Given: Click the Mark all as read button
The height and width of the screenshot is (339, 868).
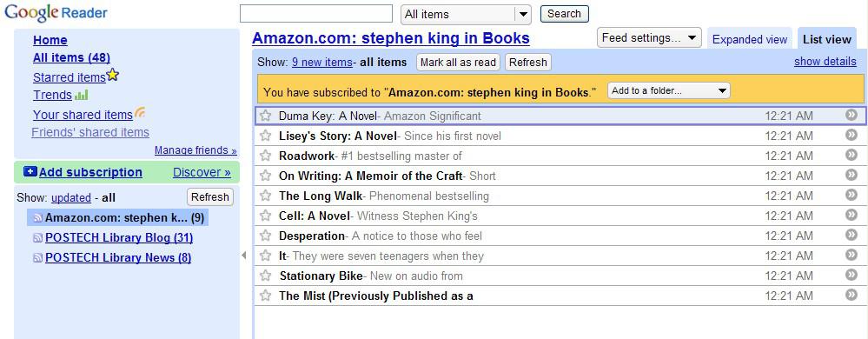Looking at the screenshot, I should click(458, 62).
